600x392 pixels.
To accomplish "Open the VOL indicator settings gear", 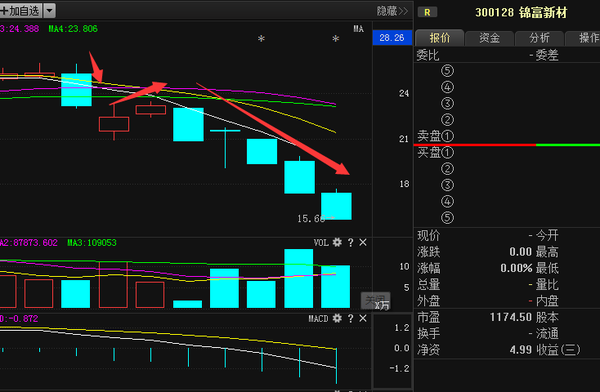I will [337, 242].
